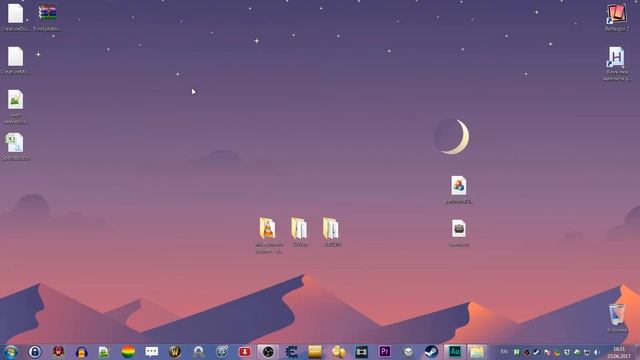640x360 pixels.
Task: Select the TrinityAdmin WinRAR archive icon
Action: pos(47,18)
